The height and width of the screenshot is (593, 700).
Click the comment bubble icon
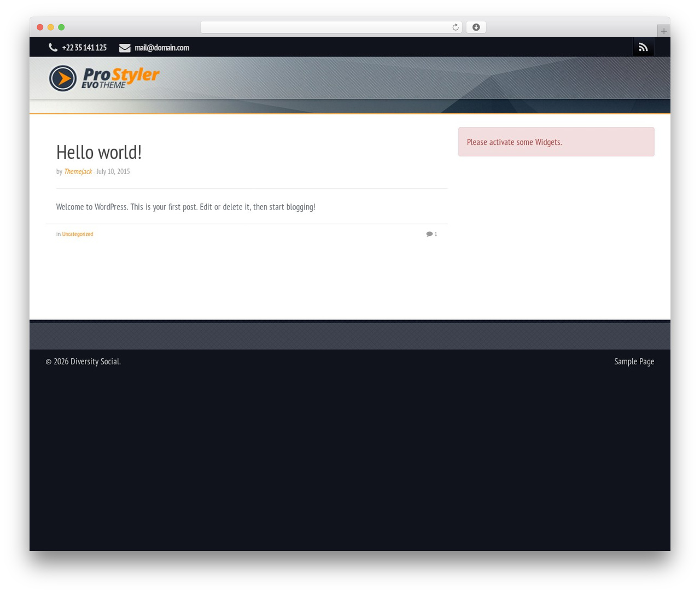tap(429, 234)
